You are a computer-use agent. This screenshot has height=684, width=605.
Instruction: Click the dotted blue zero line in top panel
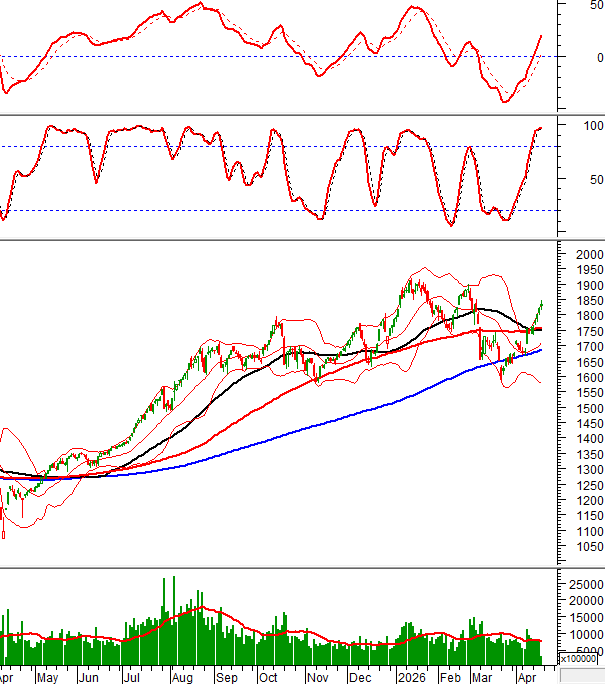coord(250,56)
